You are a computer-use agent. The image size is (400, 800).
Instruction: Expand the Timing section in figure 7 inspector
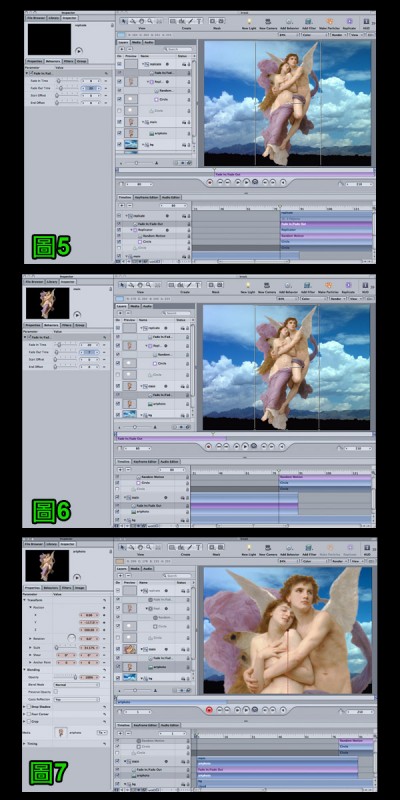click(x=24, y=744)
